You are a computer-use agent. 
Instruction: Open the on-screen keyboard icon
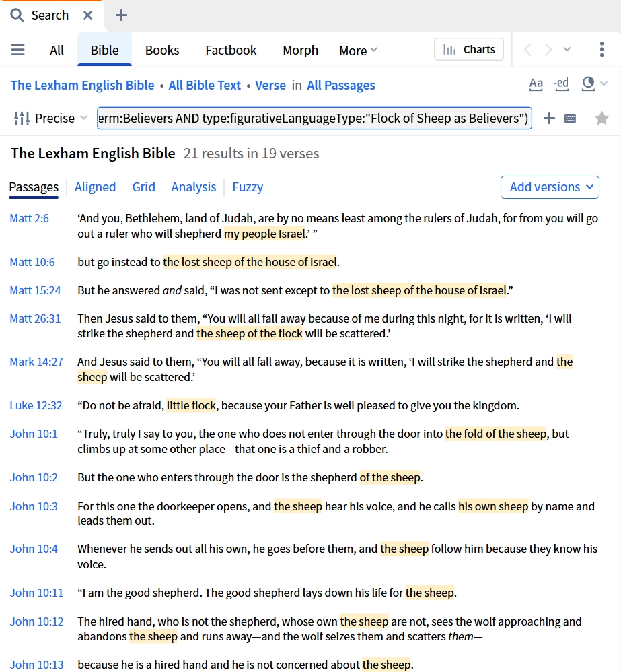click(x=570, y=119)
